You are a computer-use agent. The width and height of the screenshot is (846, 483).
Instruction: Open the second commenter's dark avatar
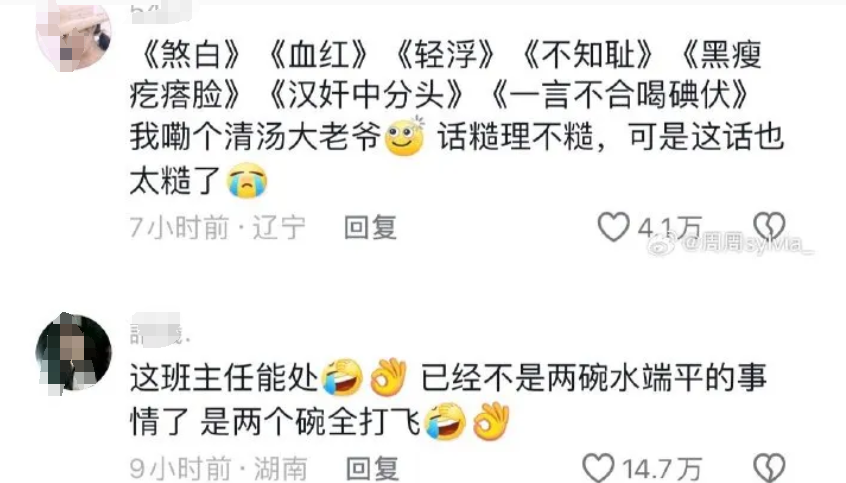[73, 351]
